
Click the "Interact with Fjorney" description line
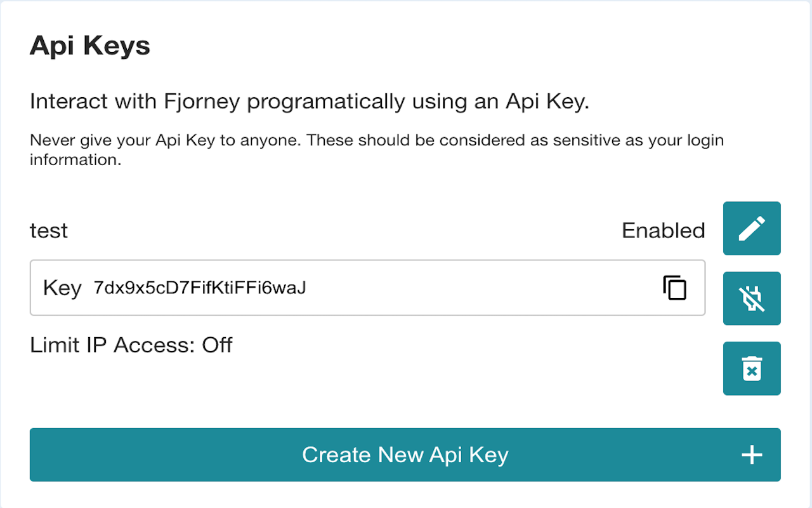[310, 102]
